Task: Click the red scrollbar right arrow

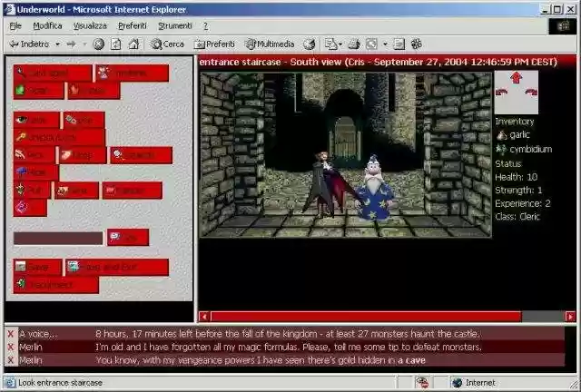Action: click(570, 317)
